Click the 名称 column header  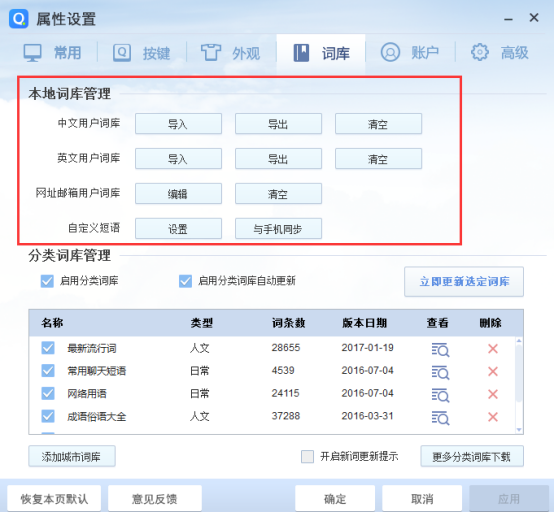pyautogui.click(x=52, y=323)
